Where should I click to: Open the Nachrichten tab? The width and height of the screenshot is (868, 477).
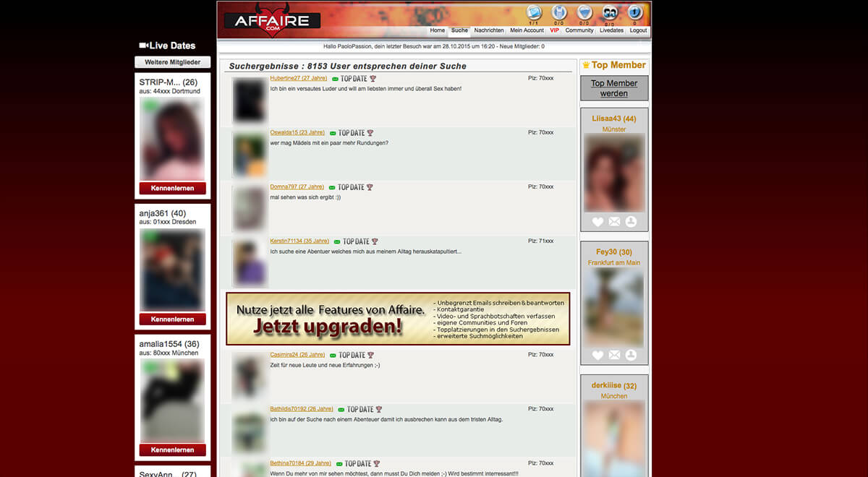pyautogui.click(x=489, y=31)
